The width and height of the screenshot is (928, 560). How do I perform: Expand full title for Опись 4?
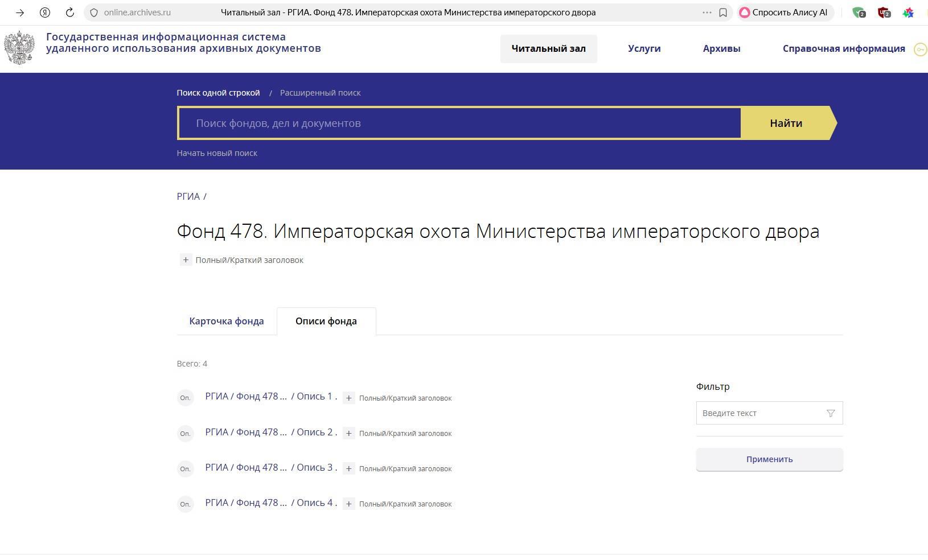pyautogui.click(x=349, y=504)
